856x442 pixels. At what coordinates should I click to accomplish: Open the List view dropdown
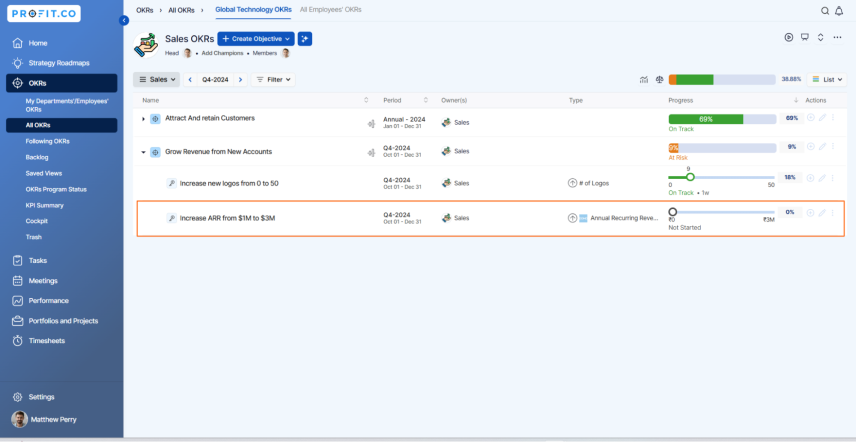[x=827, y=80]
